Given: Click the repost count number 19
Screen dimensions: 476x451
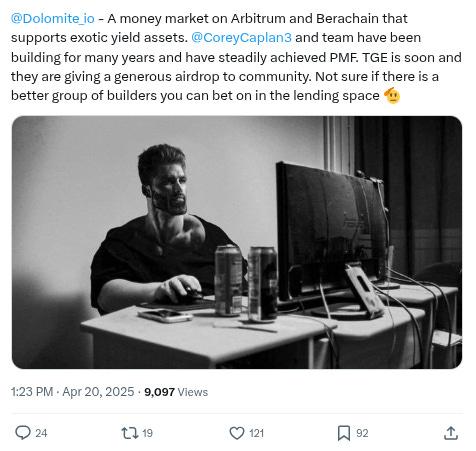Looking at the screenshot, I should 147,433.
